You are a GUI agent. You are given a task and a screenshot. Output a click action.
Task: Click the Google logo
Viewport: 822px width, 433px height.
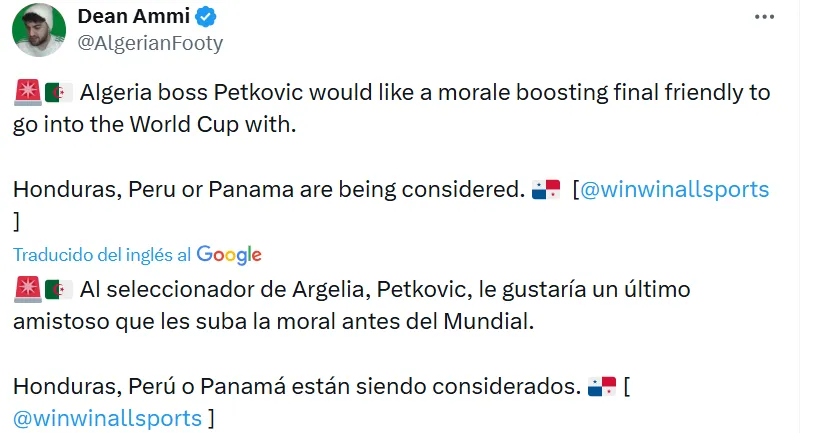tap(229, 254)
